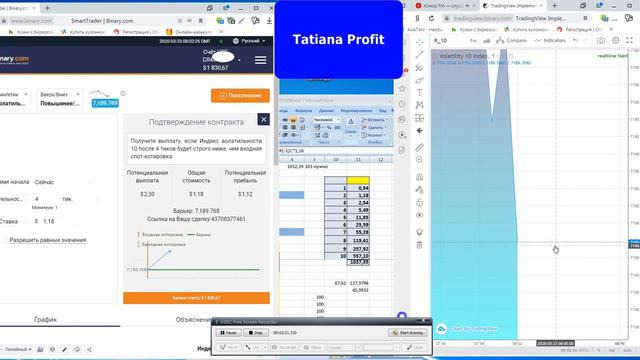Open the Формулы tab in Excel
The image size is (640, 360).
point(303,111)
